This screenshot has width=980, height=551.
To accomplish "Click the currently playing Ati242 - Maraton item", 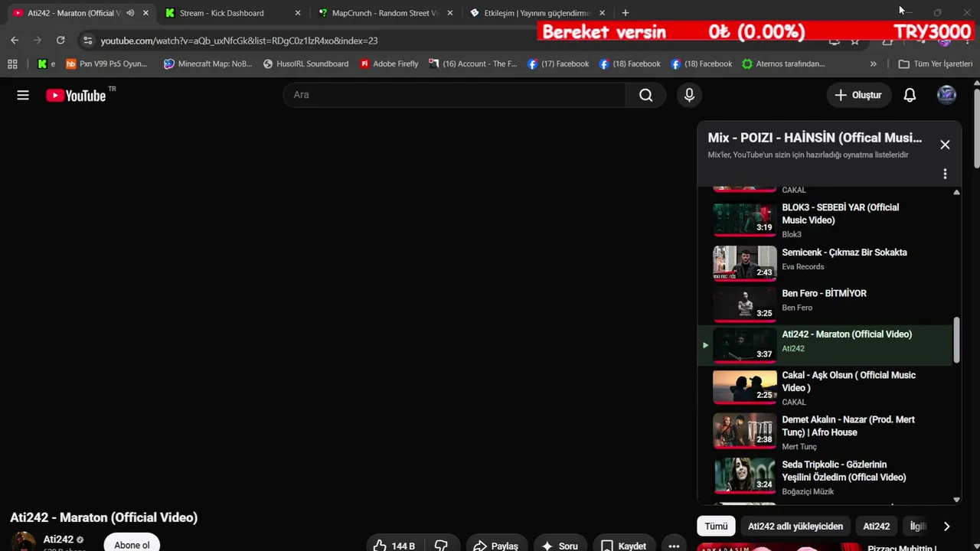I will pos(825,344).
